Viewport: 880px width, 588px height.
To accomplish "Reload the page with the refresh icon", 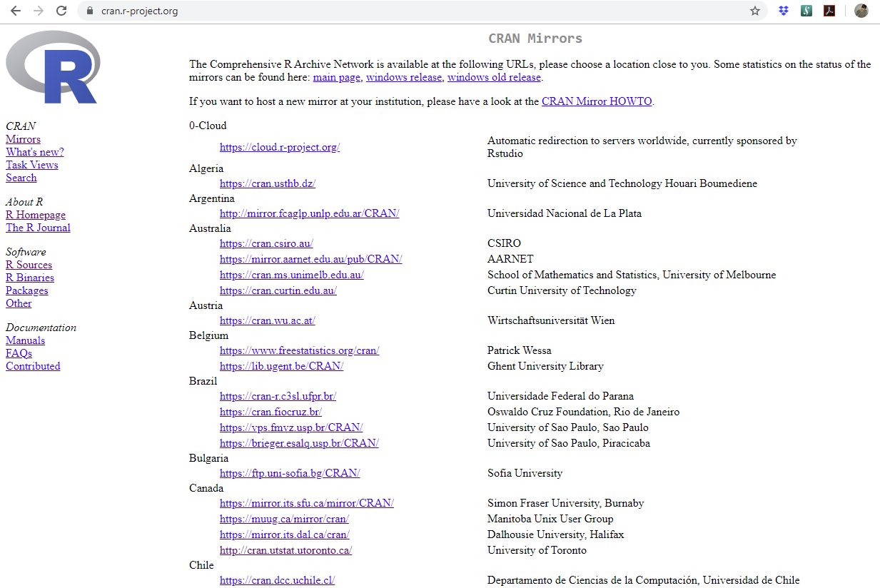I will point(61,11).
